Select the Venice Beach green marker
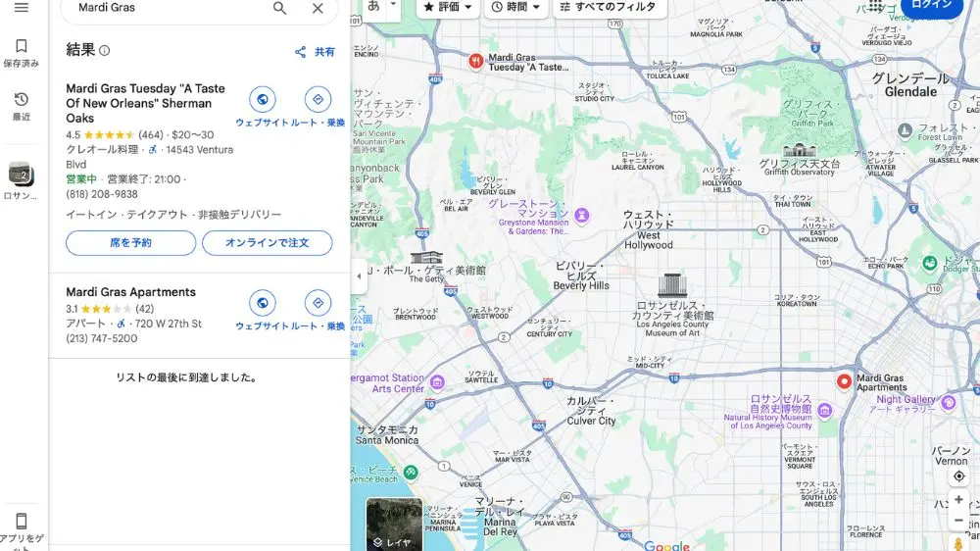The height and width of the screenshot is (551, 980). [x=411, y=473]
